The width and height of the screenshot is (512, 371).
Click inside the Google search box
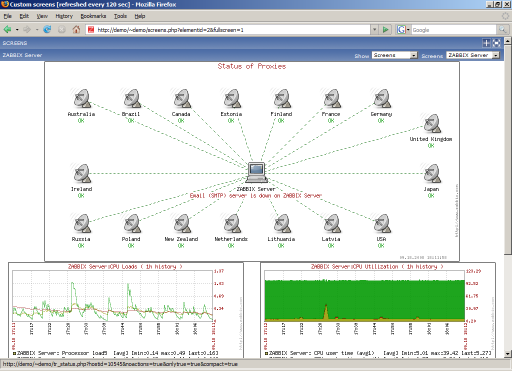[453, 30]
